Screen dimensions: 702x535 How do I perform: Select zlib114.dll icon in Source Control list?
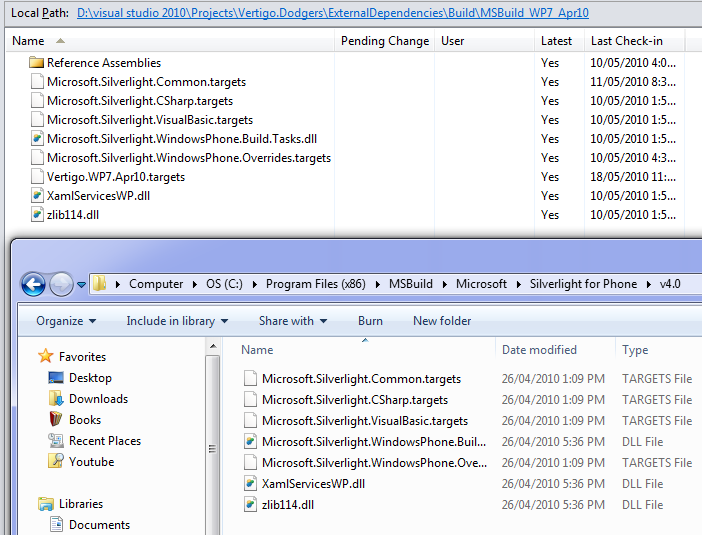coord(38,215)
